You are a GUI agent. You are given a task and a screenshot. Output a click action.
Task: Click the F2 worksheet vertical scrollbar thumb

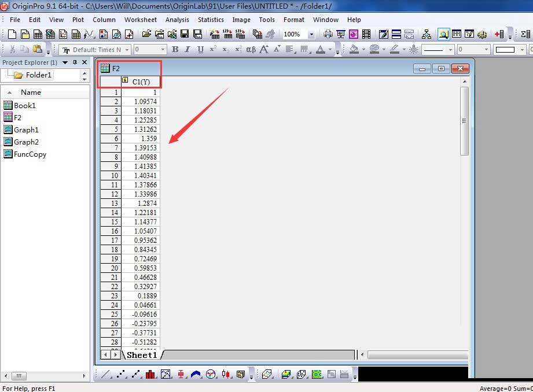tap(464, 121)
